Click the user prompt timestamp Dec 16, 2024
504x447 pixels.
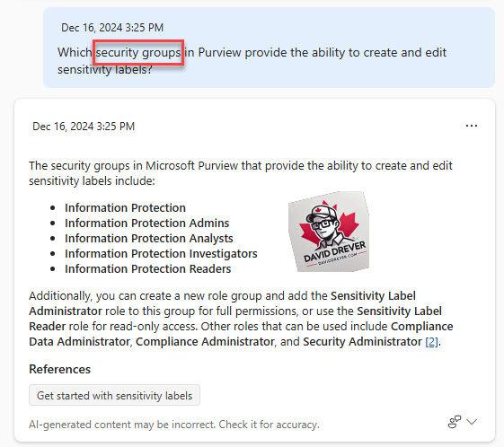(112, 27)
